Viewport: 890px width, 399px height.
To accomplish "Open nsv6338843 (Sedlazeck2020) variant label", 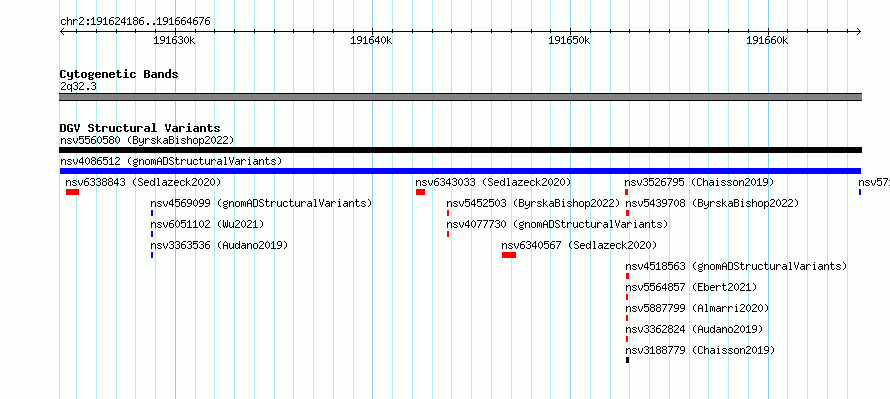I will (143, 182).
